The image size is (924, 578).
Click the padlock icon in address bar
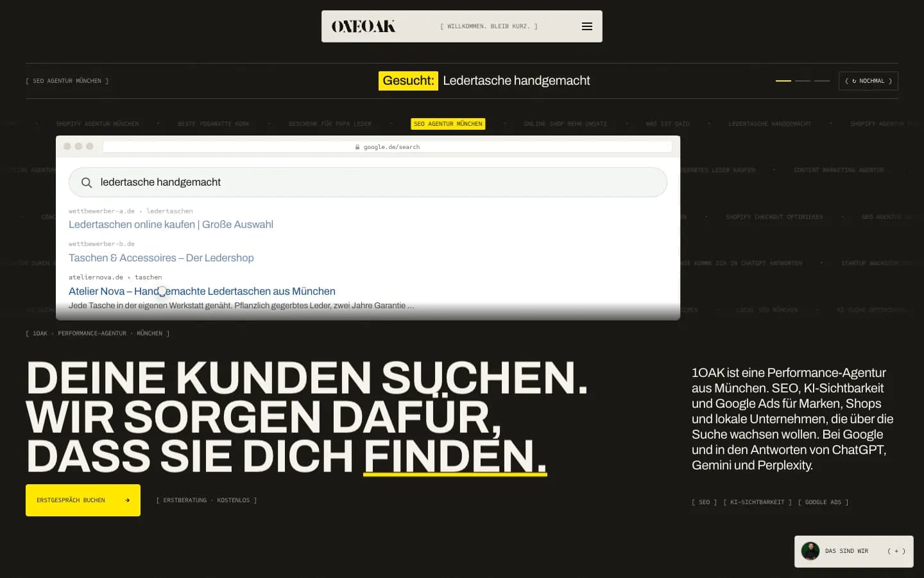coord(357,147)
